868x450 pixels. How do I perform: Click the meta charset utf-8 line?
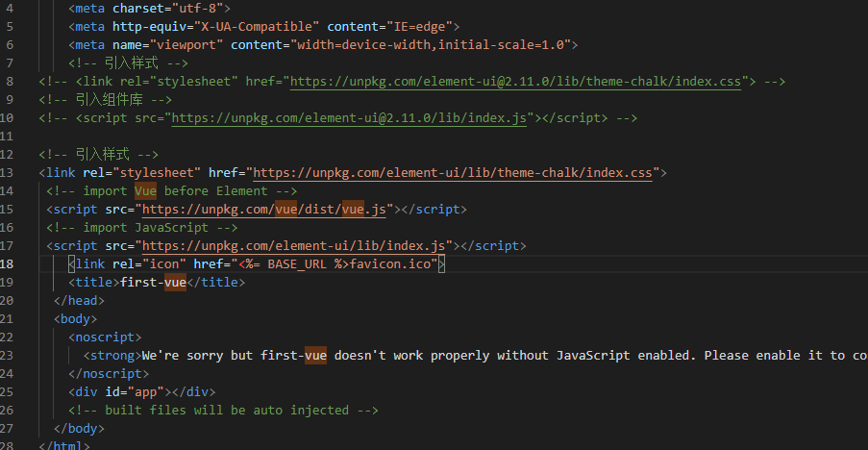tap(149, 9)
